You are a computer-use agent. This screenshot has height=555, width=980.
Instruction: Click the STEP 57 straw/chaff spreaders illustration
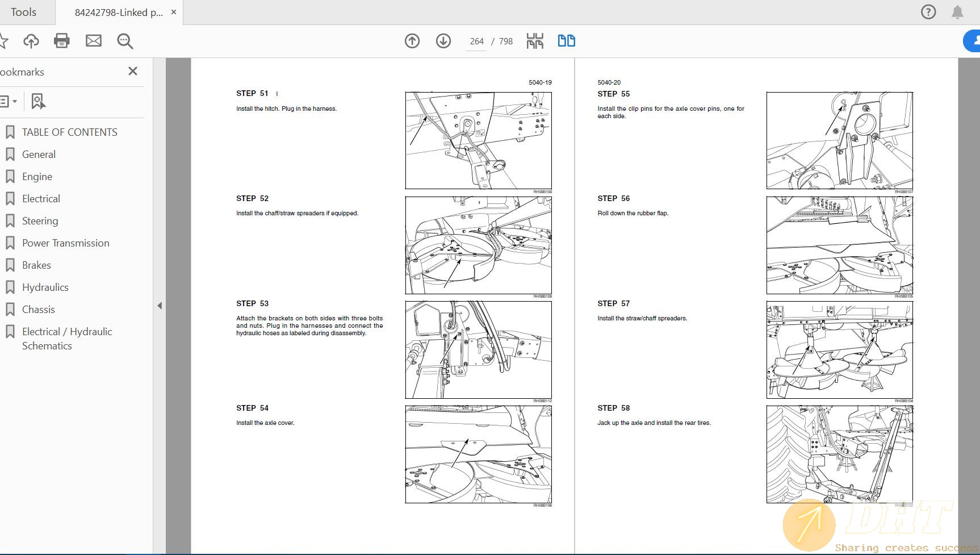840,350
